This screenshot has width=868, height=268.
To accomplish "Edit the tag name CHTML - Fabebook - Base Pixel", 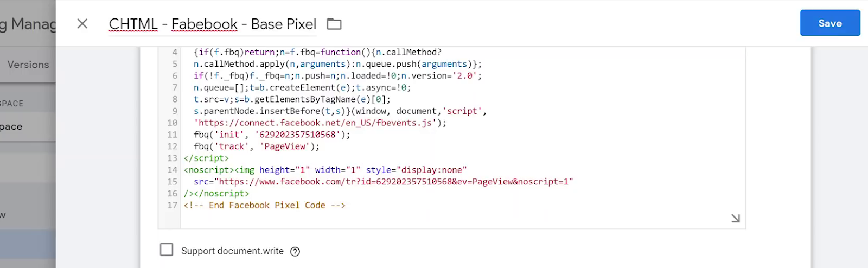I will point(212,24).
